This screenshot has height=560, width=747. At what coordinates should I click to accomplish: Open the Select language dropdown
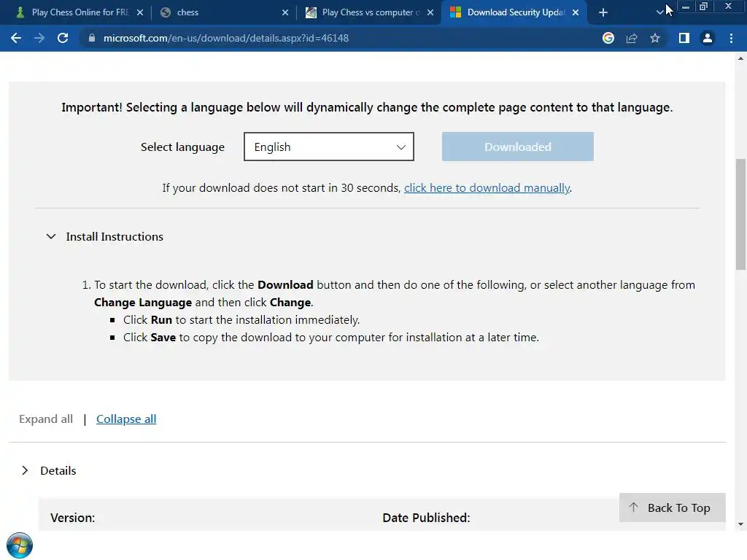pyautogui.click(x=328, y=147)
